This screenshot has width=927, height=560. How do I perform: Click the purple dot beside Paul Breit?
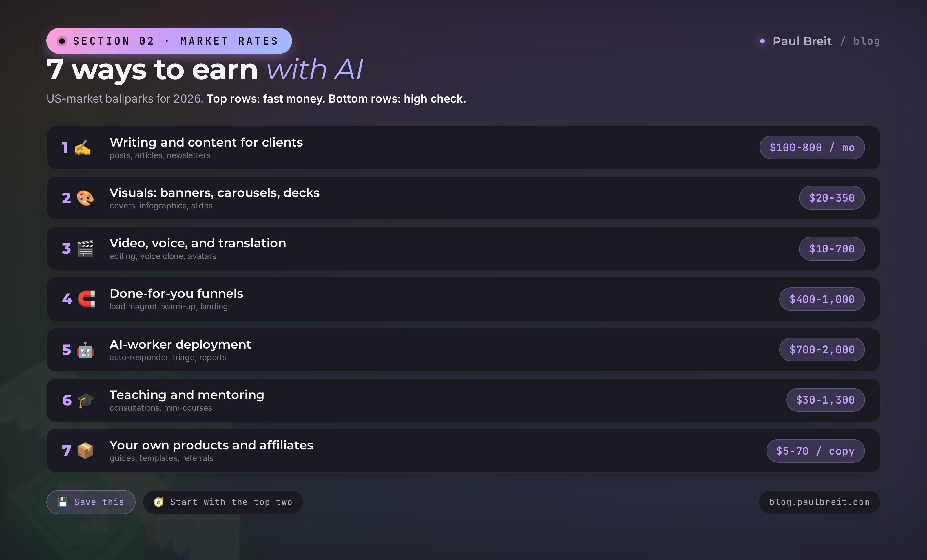(x=762, y=41)
